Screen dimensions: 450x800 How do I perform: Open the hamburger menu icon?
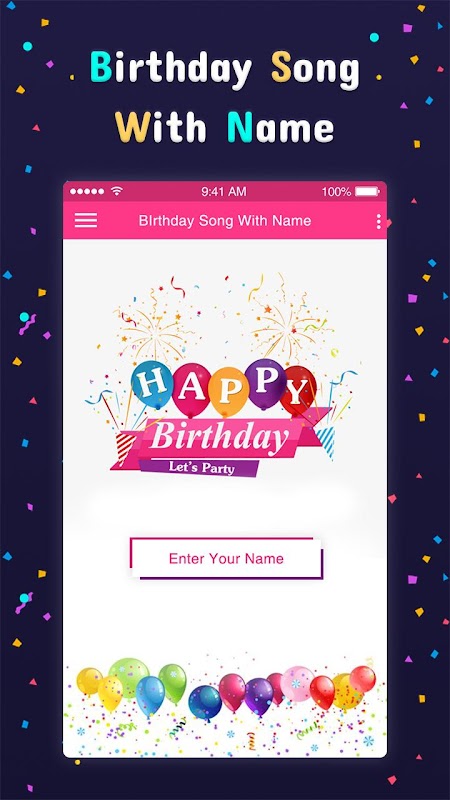[x=86, y=220]
